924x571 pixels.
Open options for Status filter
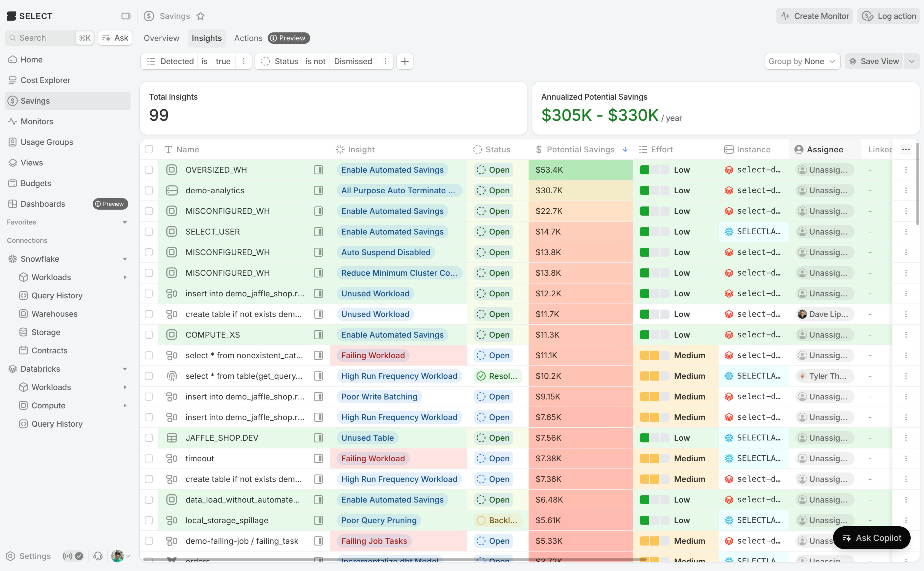[385, 61]
